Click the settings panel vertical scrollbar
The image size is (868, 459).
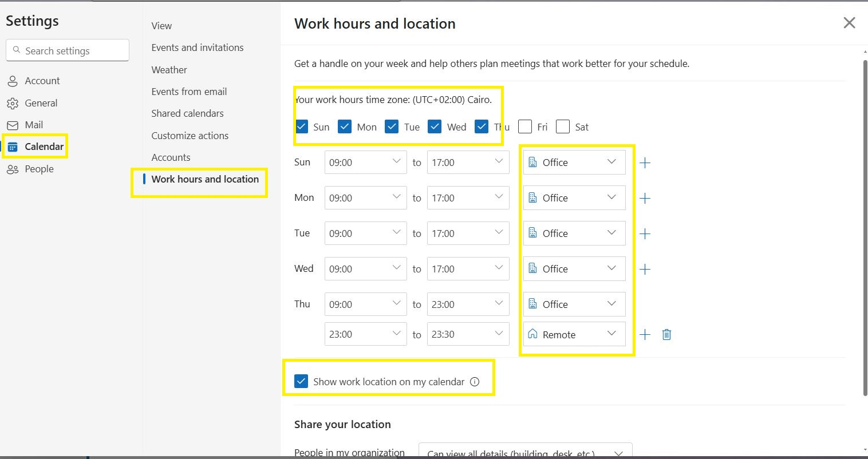(x=865, y=227)
